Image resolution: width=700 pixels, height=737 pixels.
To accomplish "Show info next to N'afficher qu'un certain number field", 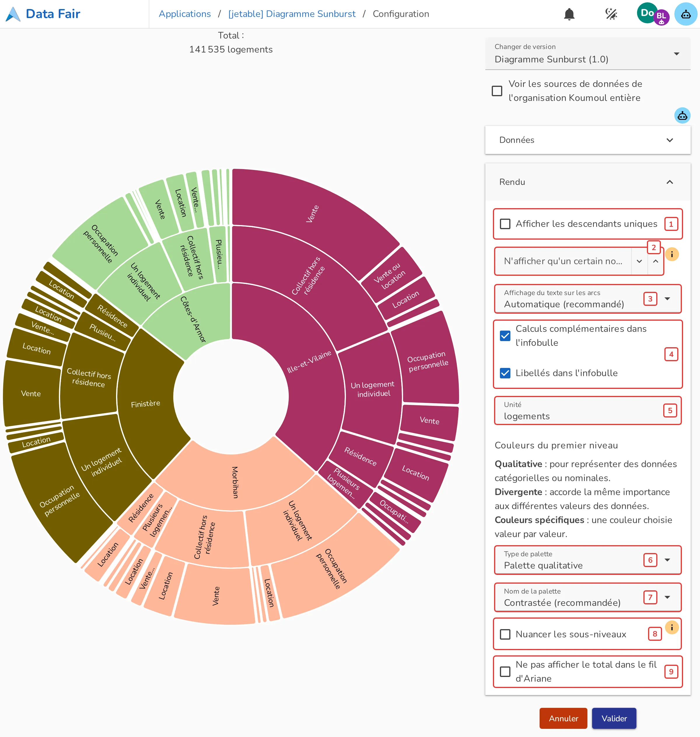I will pos(672,255).
